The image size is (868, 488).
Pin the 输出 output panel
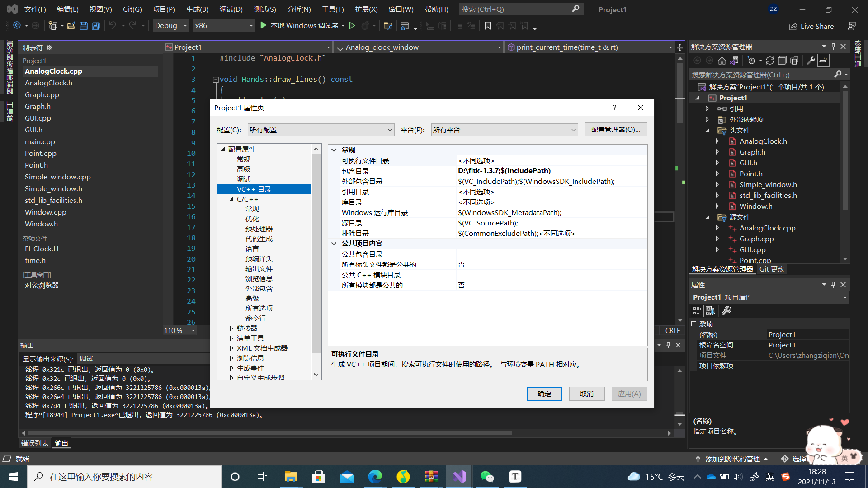coord(668,345)
